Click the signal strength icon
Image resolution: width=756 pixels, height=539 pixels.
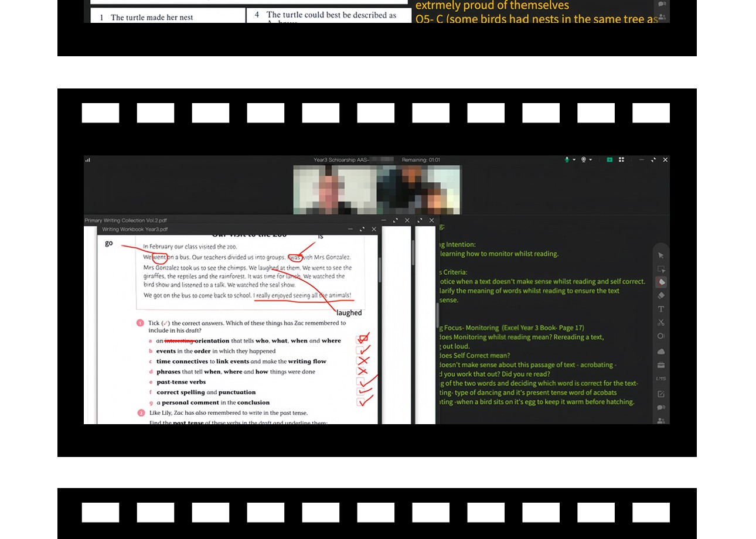(88, 159)
